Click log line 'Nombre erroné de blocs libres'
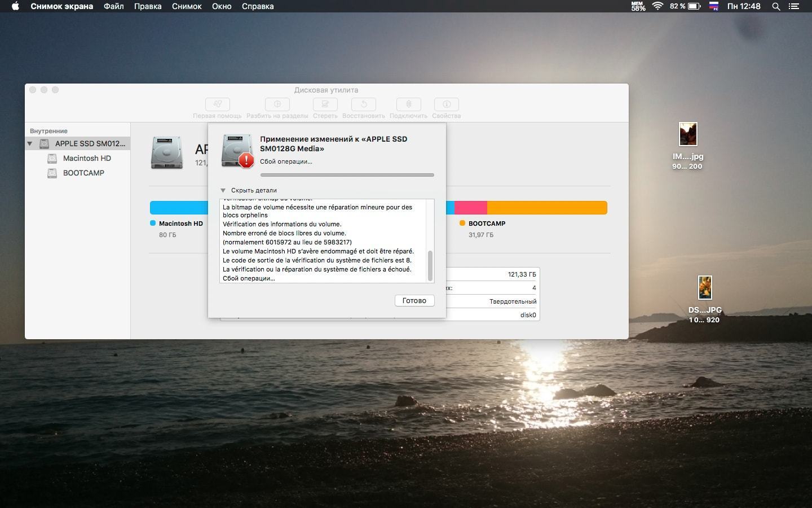Viewport: 812px width, 508px height. pos(284,233)
